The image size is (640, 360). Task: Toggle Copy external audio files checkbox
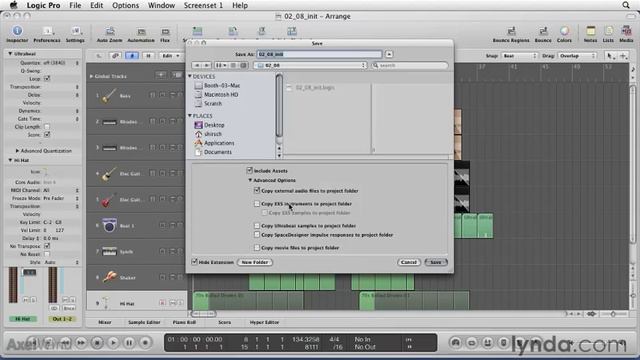pyautogui.click(x=257, y=190)
